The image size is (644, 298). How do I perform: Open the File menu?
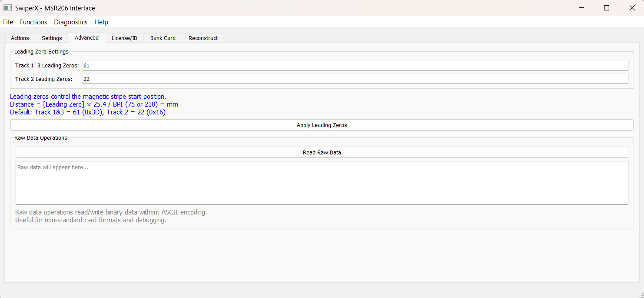click(x=8, y=22)
